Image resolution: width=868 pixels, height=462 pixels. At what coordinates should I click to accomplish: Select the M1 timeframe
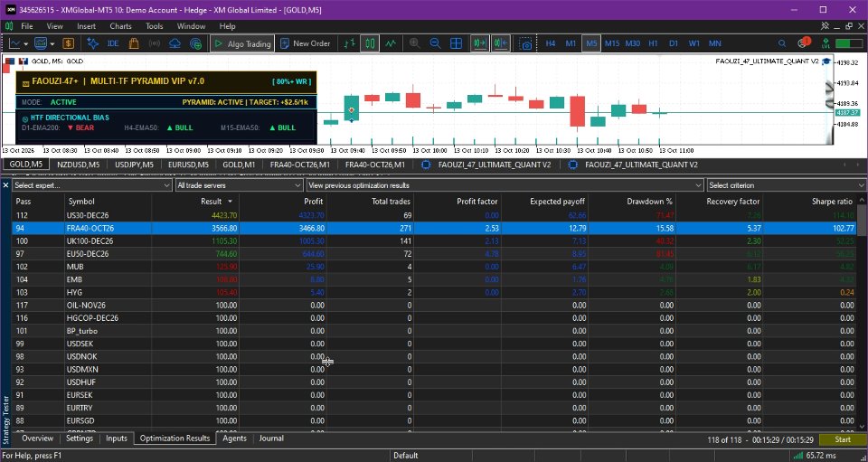(571, 43)
